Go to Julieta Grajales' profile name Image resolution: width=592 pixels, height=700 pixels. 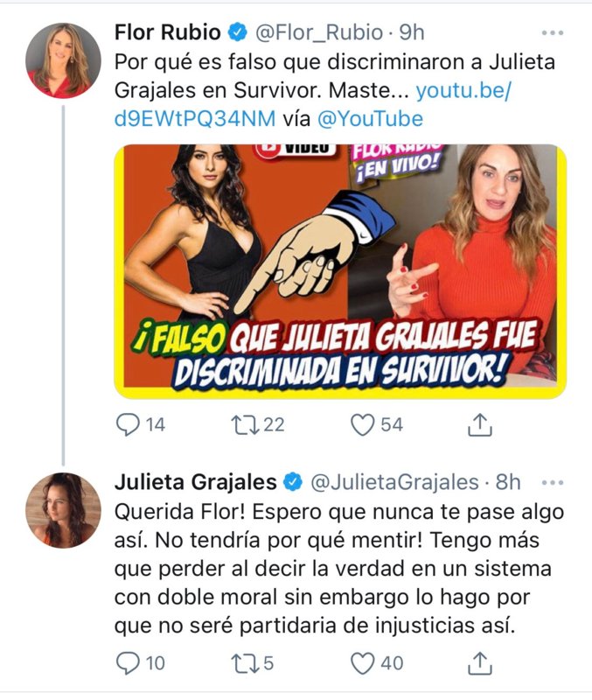195,482
